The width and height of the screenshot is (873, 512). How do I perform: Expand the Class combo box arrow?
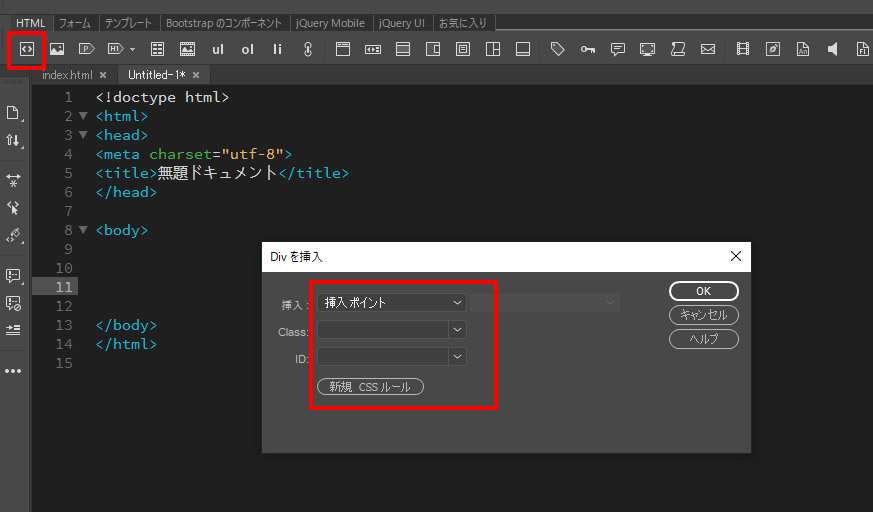pyautogui.click(x=457, y=329)
